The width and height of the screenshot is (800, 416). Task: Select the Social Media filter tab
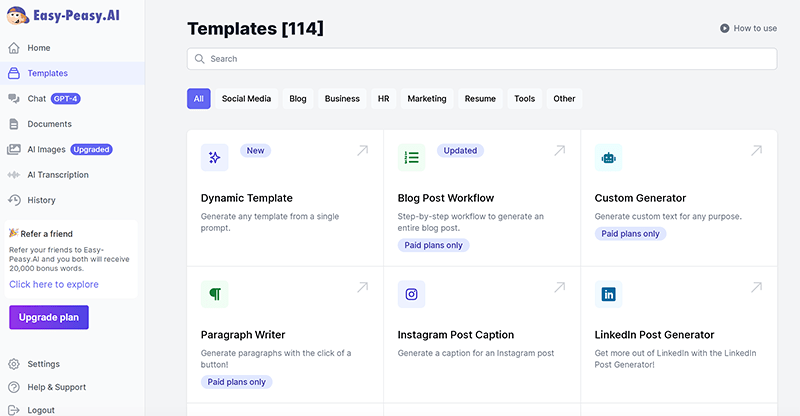tap(246, 99)
